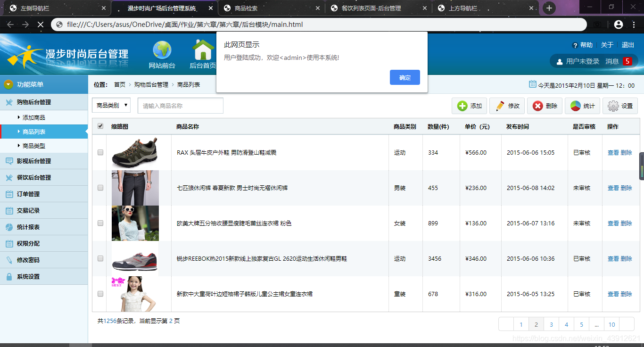
Task: Check the 欧美大牌连衣裙 row checkbox
Action: coord(100,223)
